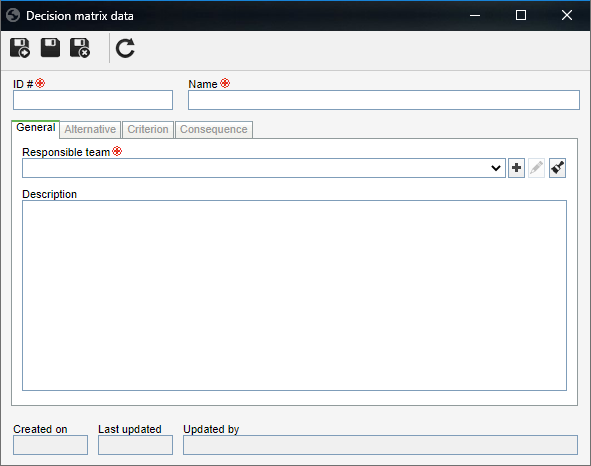Add a new responsible team with plus icon
The width and height of the screenshot is (591, 466).
(x=516, y=168)
